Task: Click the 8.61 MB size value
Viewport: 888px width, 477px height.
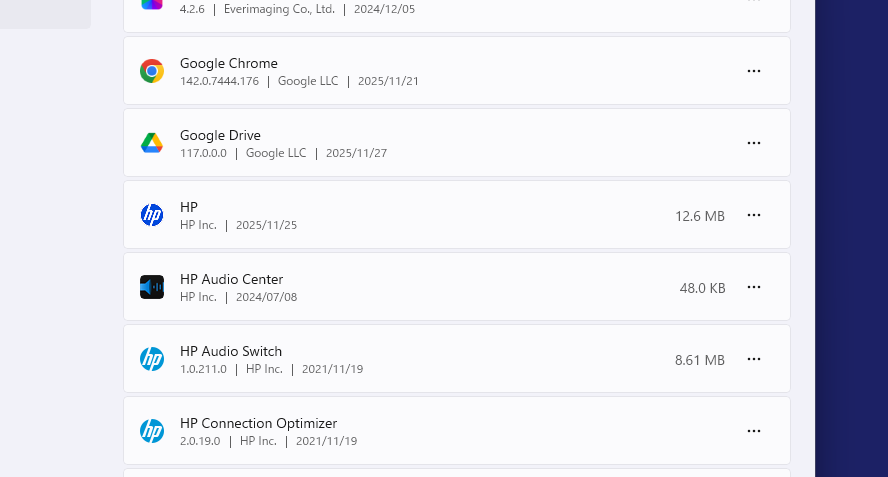Action: 700,360
